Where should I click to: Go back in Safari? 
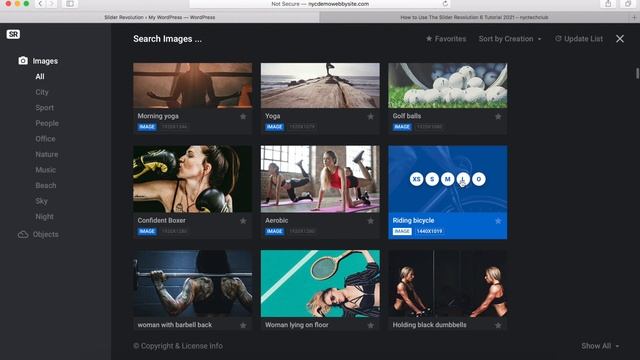[x=40, y=4]
